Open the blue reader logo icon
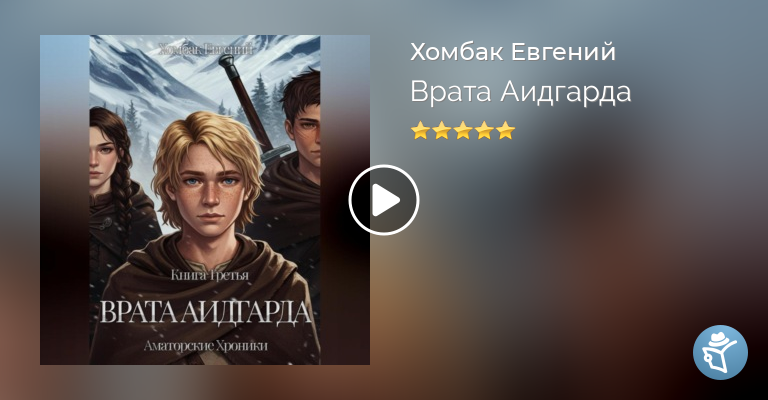 720,352
